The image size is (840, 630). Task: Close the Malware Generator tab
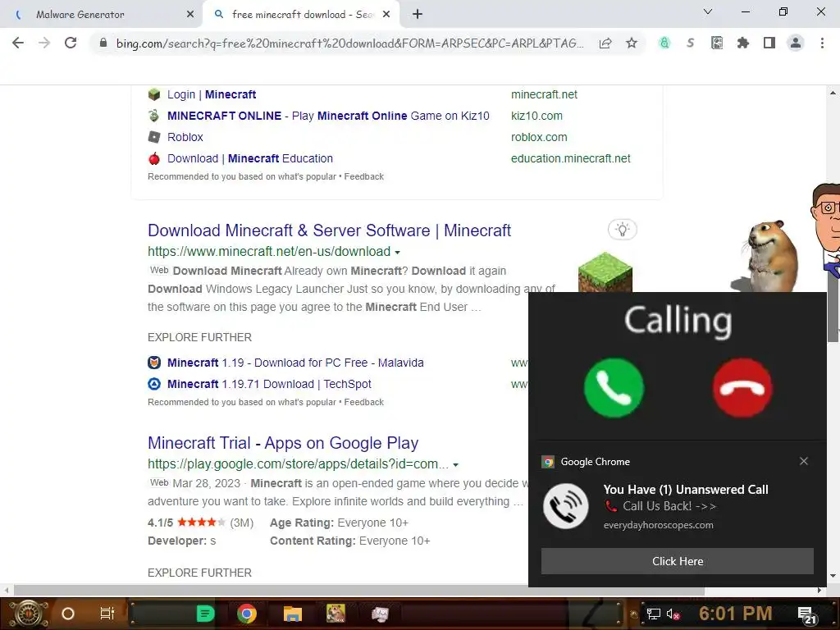(190, 15)
